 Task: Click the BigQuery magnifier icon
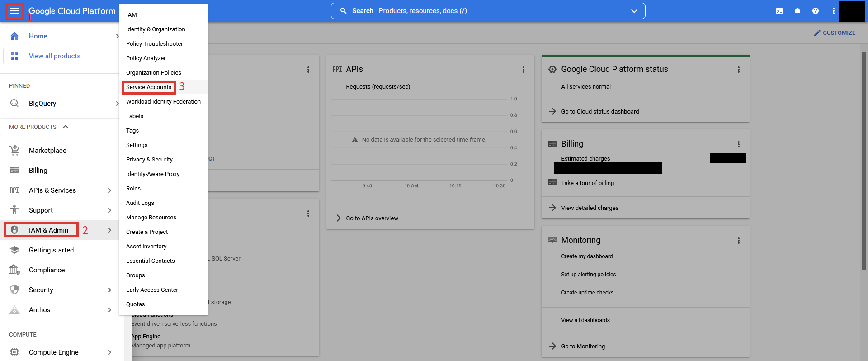coord(14,103)
